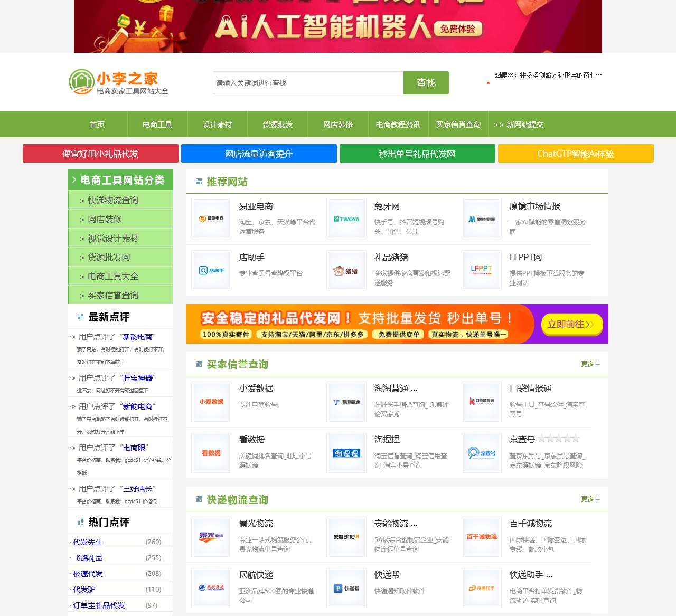Open the 快递帮 logo icon
The height and width of the screenshot is (616, 676).
[346, 587]
